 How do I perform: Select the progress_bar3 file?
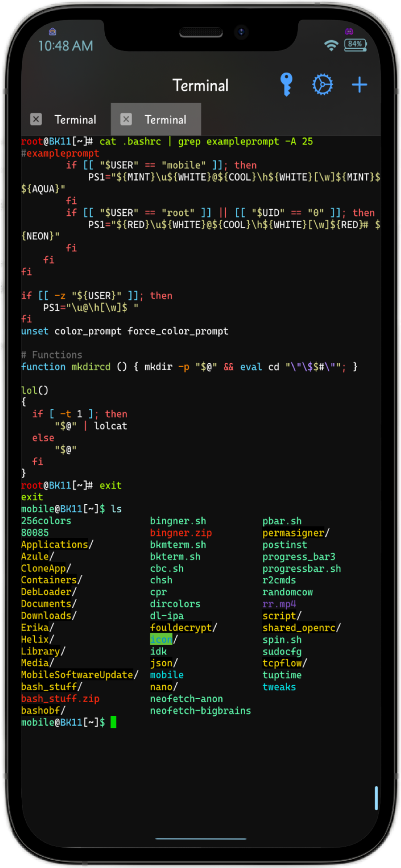pos(299,556)
